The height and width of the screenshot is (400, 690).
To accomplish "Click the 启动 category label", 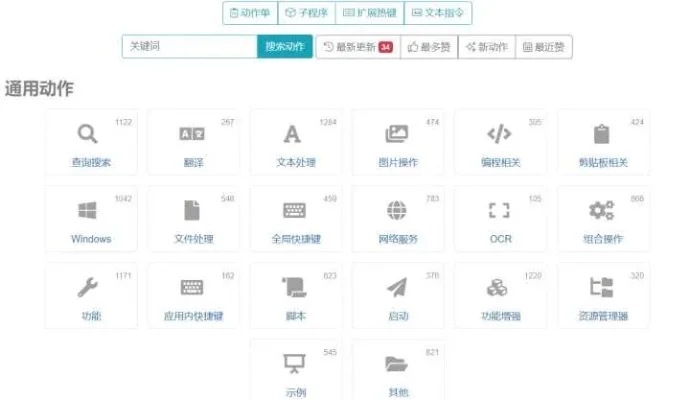I will 398,316.
